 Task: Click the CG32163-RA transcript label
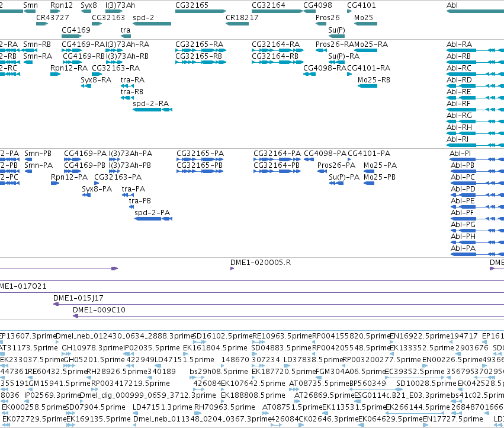115,68
